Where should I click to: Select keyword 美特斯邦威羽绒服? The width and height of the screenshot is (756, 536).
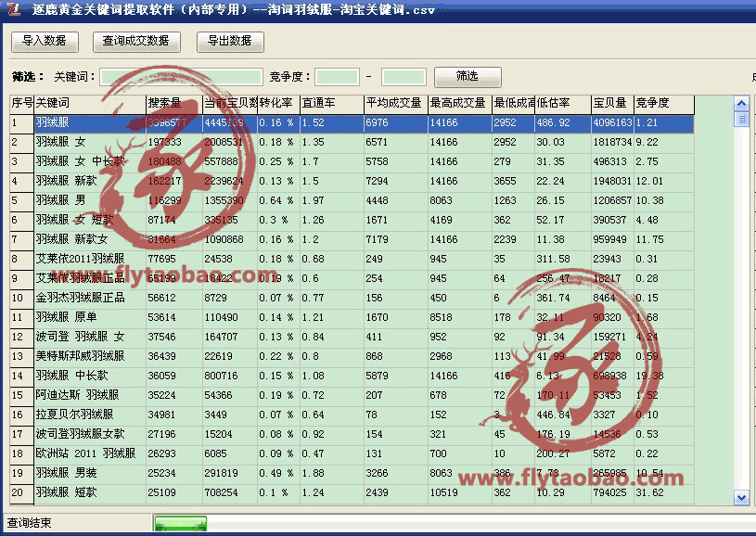pos(80,356)
